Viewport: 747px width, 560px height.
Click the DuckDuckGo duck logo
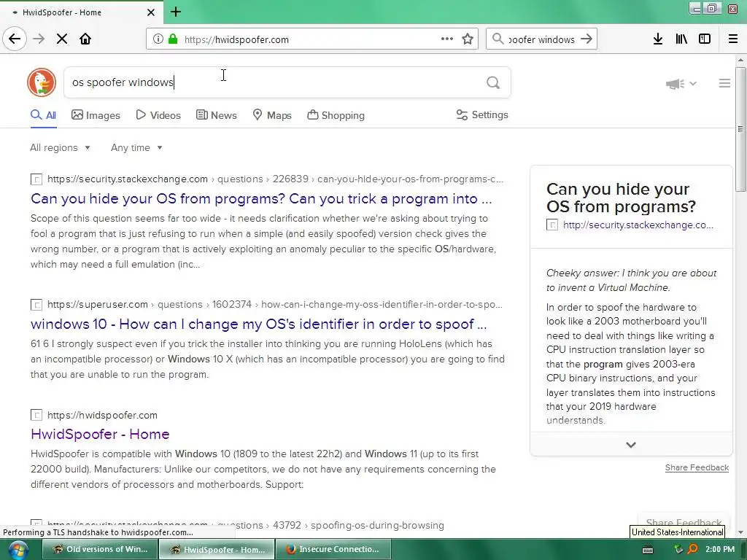[42, 82]
